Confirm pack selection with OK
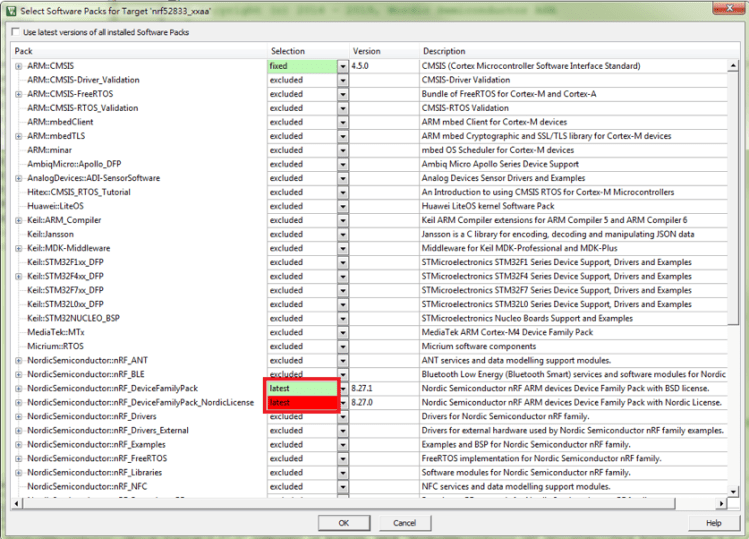The height and width of the screenshot is (539, 749). click(x=344, y=523)
